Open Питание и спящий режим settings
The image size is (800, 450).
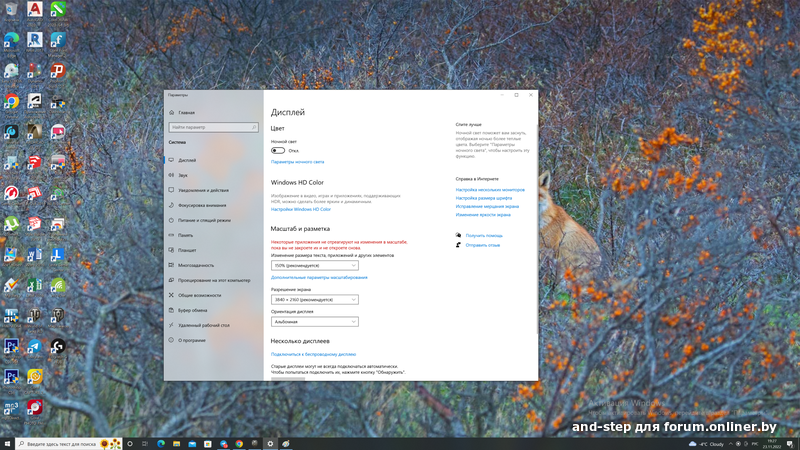click(213, 220)
